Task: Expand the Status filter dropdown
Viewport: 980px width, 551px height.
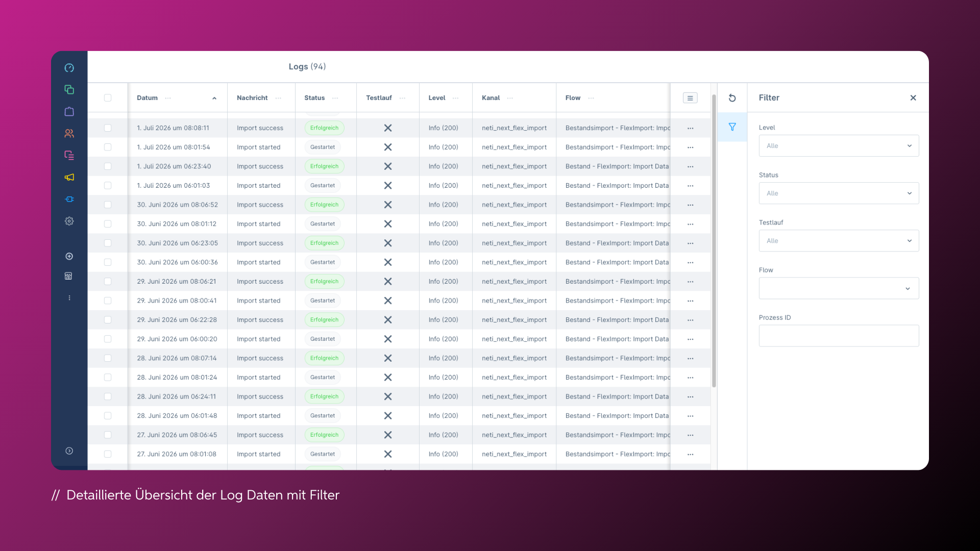Action: point(839,193)
